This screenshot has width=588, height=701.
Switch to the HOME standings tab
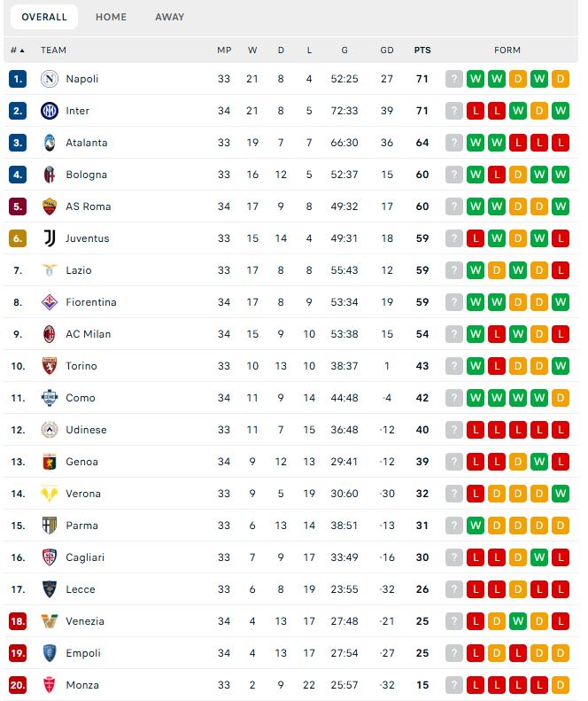(x=112, y=17)
